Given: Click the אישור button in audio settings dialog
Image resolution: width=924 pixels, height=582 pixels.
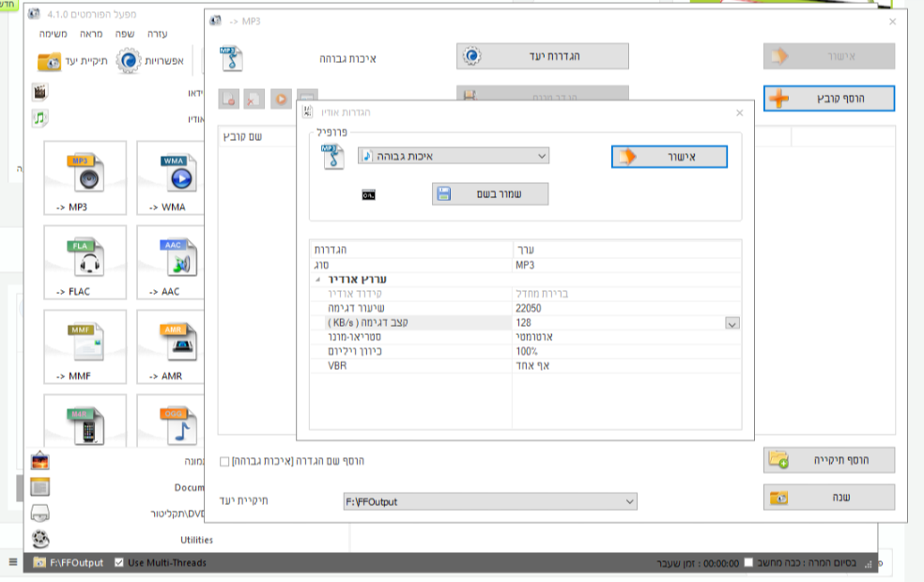Looking at the screenshot, I should click(x=670, y=157).
